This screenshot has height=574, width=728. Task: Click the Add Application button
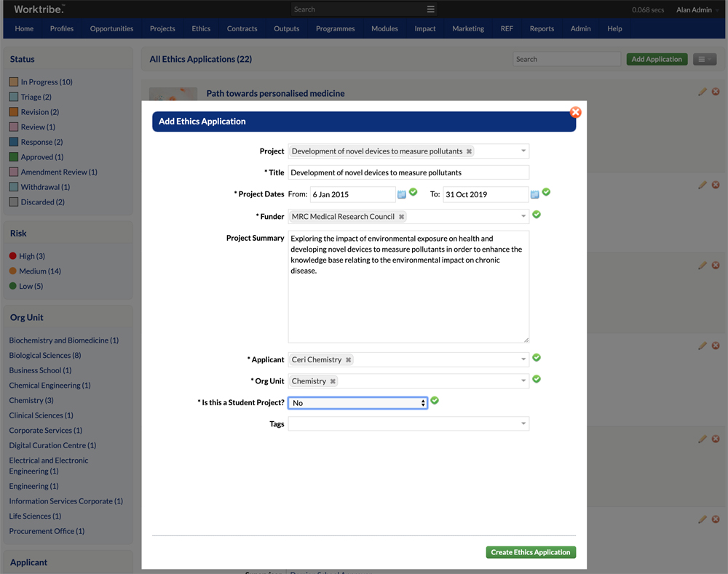click(x=657, y=60)
